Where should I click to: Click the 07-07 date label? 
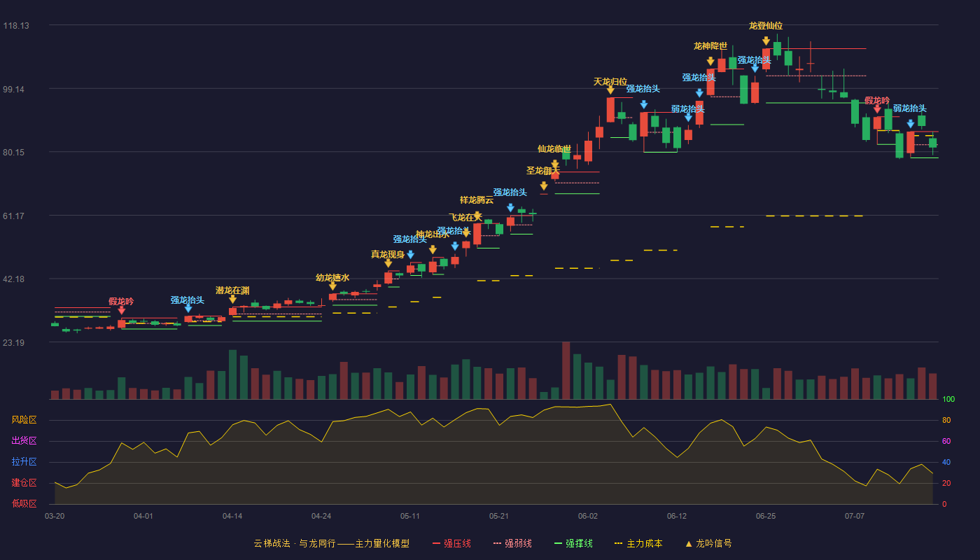coord(855,516)
